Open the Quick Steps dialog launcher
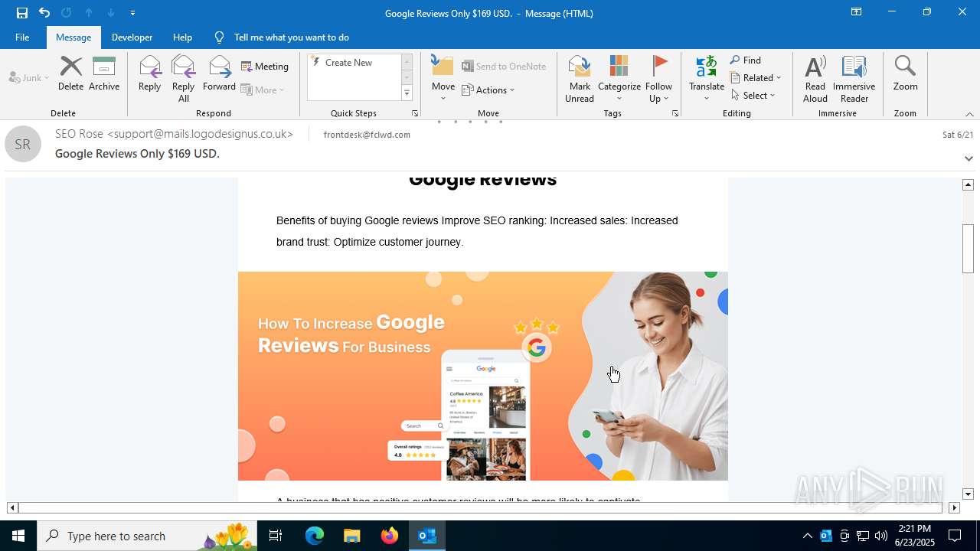980x551 pixels. coord(415,113)
